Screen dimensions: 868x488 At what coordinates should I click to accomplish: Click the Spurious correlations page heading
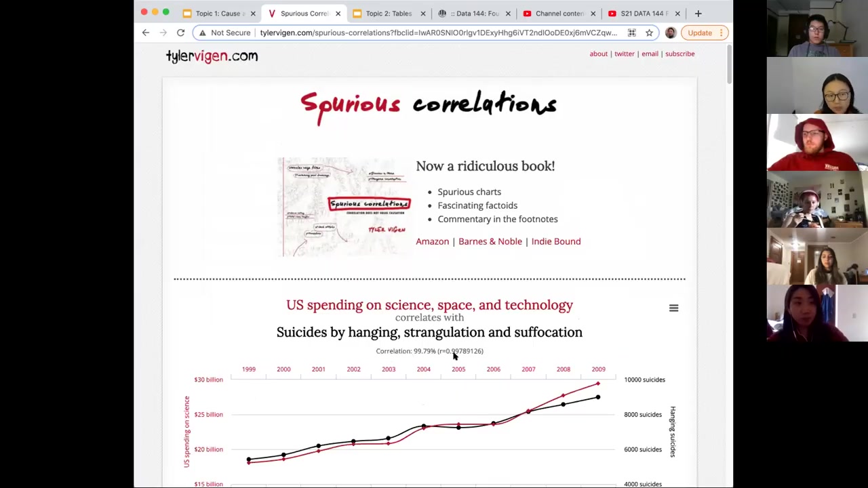pyautogui.click(x=429, y=106)
